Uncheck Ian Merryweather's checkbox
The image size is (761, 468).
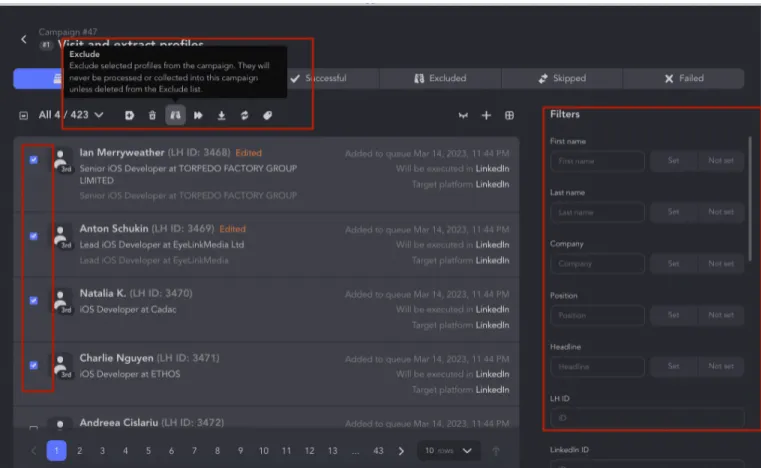[33, 160]
